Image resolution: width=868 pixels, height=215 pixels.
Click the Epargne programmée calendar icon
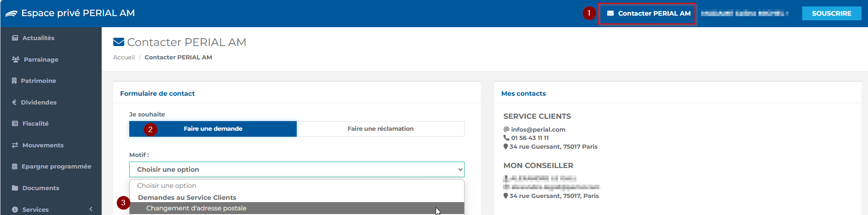15,166
